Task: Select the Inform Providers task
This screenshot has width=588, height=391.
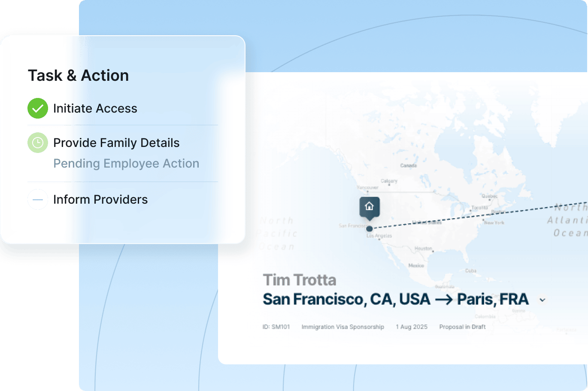Action: pyautogui.click(x=100, y=199)
